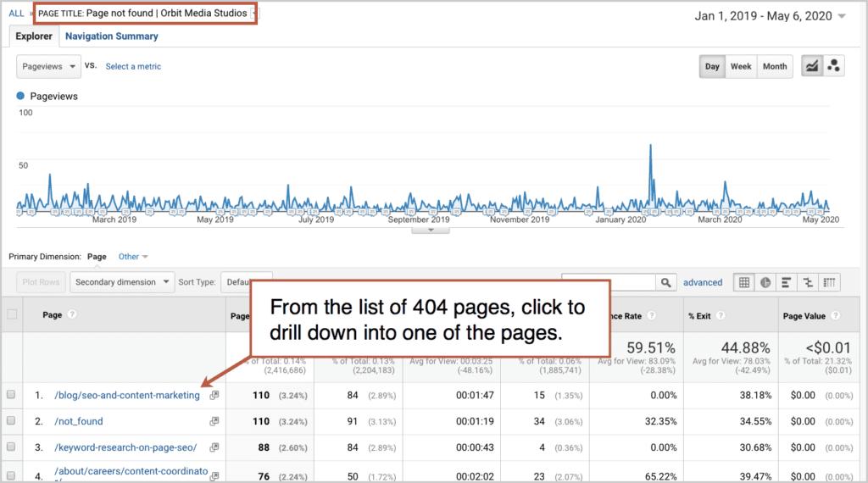Switch to the Explorer tab
Image resolution: width=868 pixels, height=483 pixels.
(x=34, y=36)
